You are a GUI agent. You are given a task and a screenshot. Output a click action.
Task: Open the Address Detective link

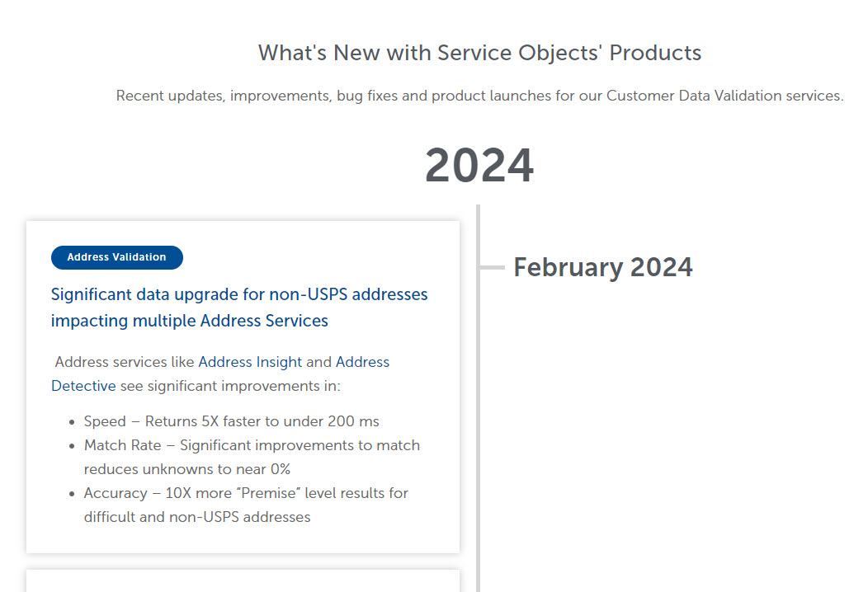tap(219, 374)
